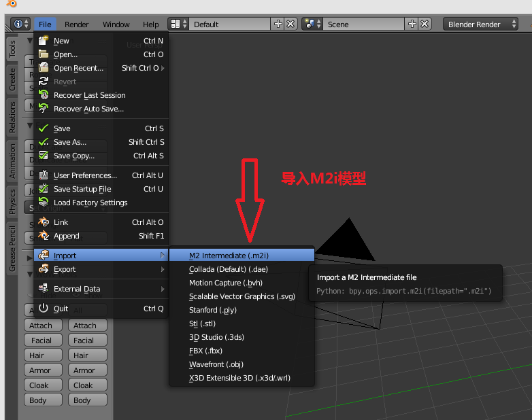Click the left Cloak button
This screenshot has width=532, height=420.
point(43,385)
